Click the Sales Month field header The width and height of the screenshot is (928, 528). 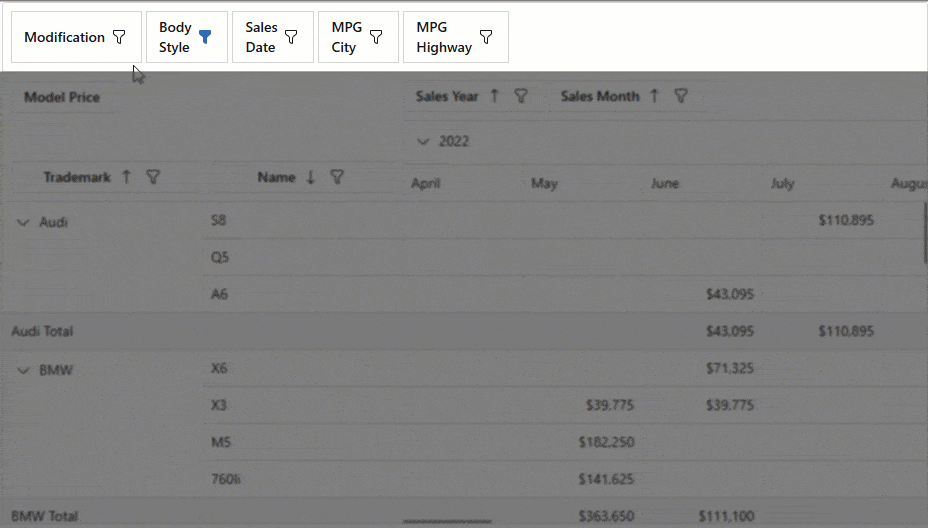pyautogui.click(x=599, y=96)
